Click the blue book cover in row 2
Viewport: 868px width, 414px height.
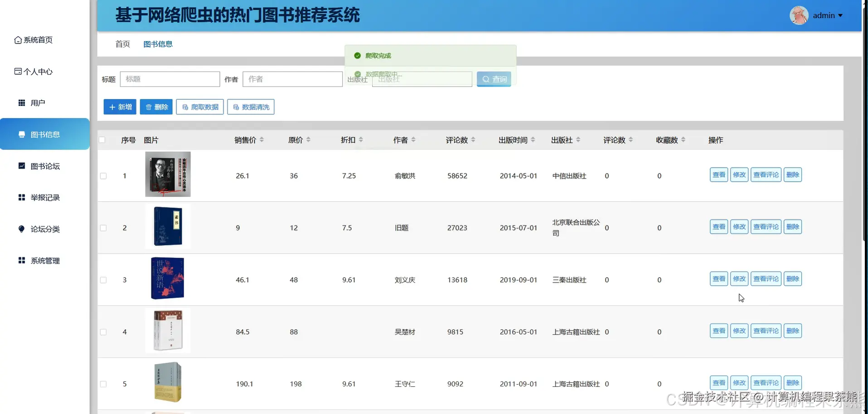[168, 226]
